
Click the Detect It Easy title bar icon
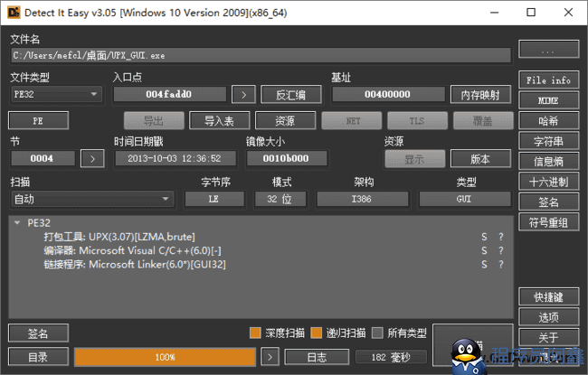click(x=14, y=13)
